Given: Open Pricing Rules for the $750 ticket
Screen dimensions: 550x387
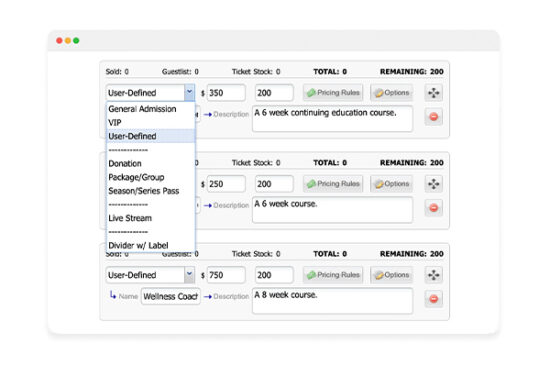Looking at the screenshot, I should click(x=333, y=275).
